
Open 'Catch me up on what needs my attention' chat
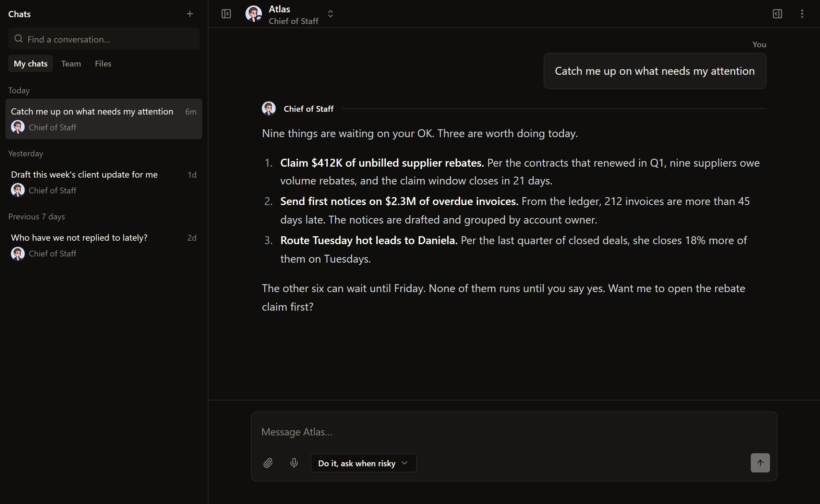coord(104,119)
